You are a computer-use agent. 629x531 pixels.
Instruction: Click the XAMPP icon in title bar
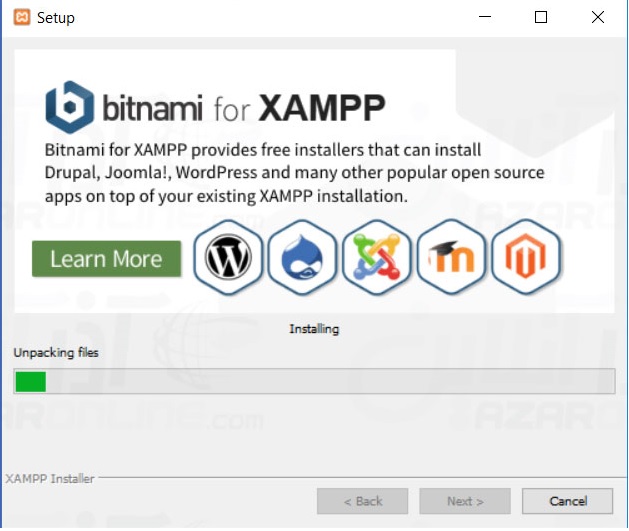21,17
